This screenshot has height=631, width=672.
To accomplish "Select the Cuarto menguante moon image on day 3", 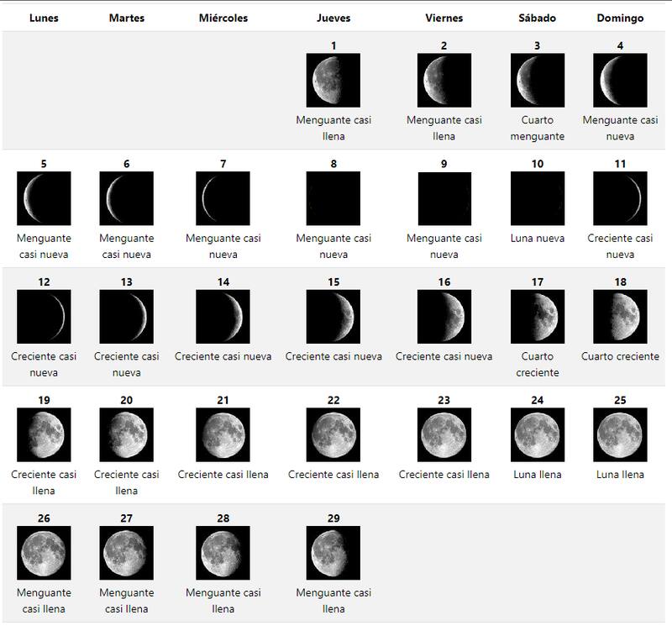I will pos(537,81).
